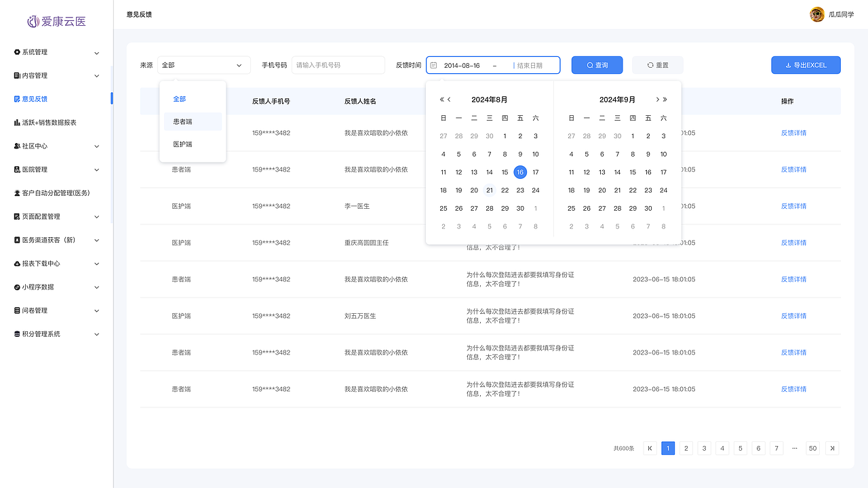
Task: Go to next year in calendar
Action: coord(665,100)
